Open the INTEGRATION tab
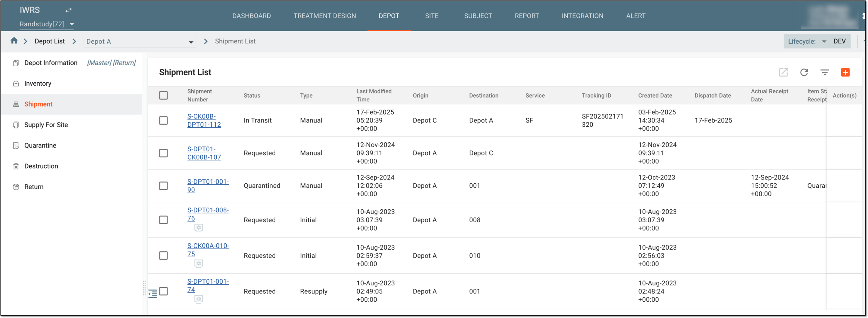This screenshot has height=318, width=868. coord(583,16)
